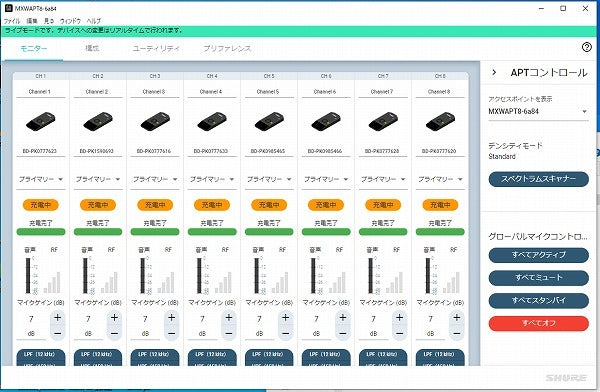600x392 pixels.
Task: Open プライマリー dropdown for Channel 4
Action: (x=212, y=179)
